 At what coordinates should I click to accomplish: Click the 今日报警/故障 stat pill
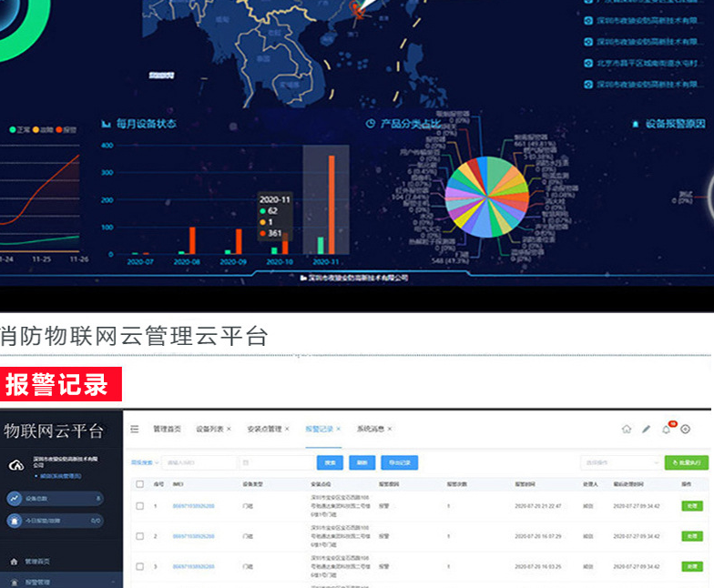(x=55, y=521)
